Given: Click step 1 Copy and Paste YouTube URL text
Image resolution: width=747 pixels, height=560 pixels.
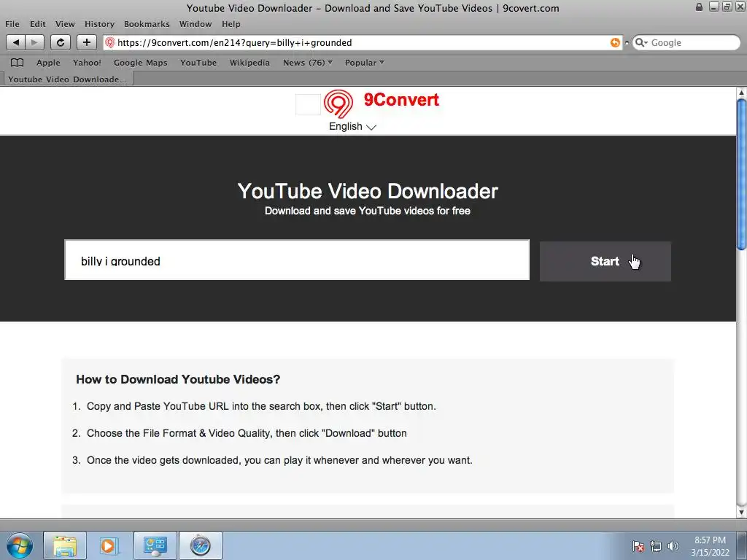Looking at the screenshot, I should [261, 406].
